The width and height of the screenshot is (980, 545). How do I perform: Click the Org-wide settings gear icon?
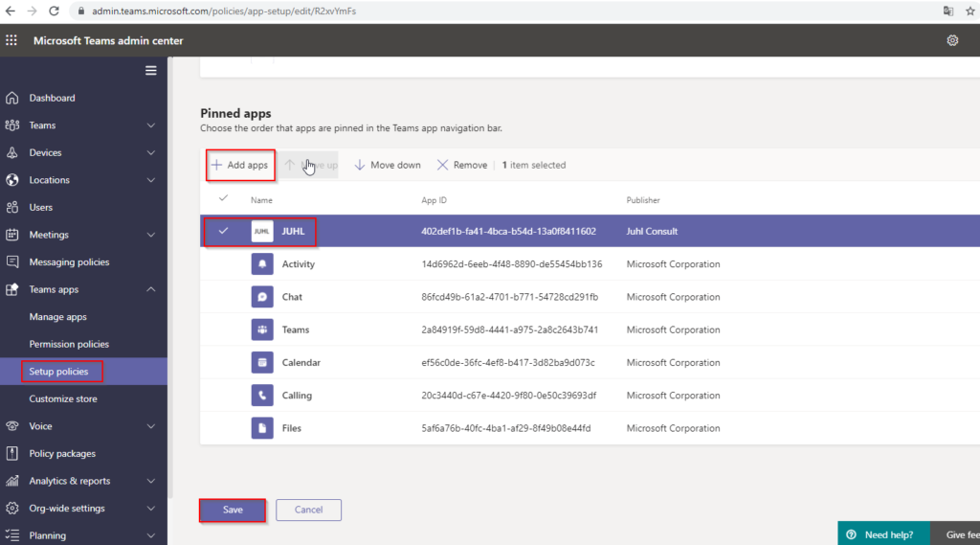(x=11, y=508)
